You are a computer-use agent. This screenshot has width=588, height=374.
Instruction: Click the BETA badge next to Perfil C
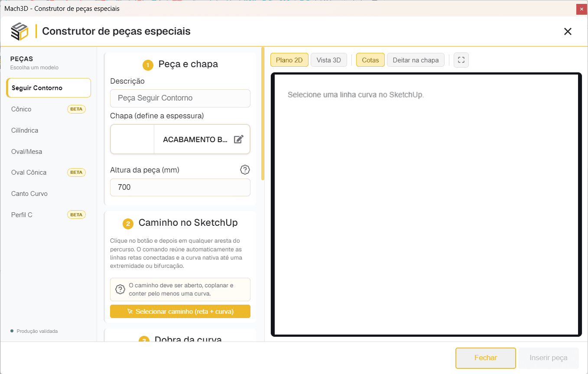[x=76, y=215]
